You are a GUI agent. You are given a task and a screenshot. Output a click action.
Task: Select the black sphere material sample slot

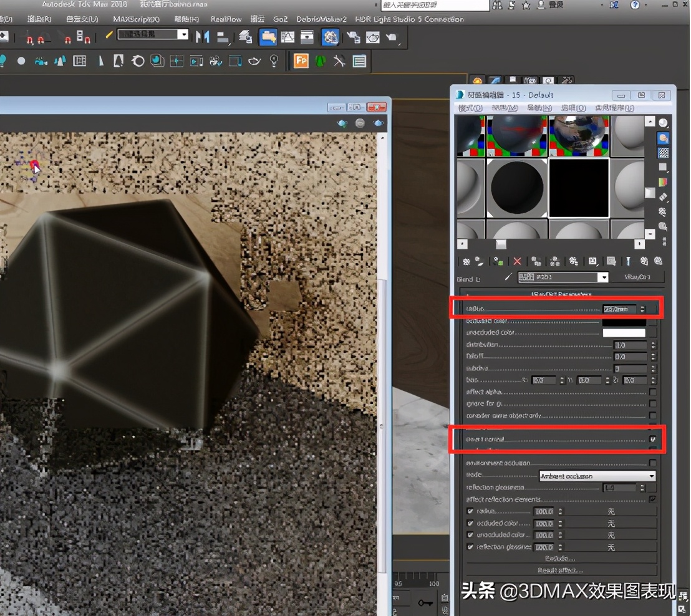[517, 187]
